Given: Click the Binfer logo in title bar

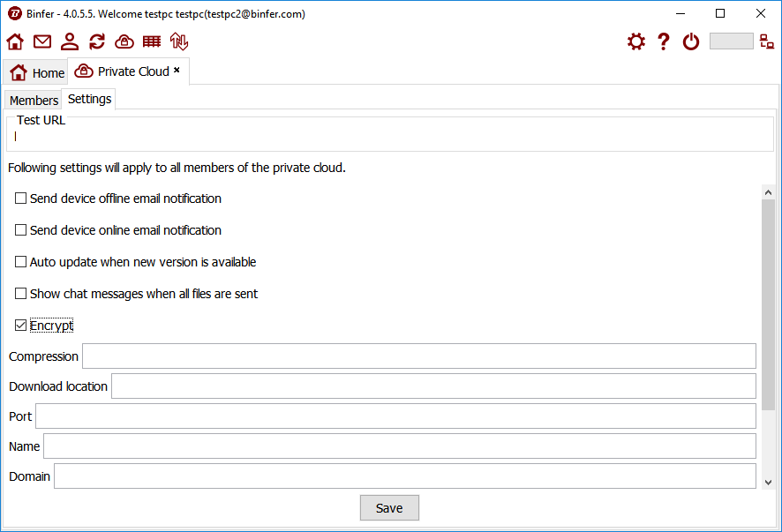Looking at the screenshot, I should click(15, 13).
